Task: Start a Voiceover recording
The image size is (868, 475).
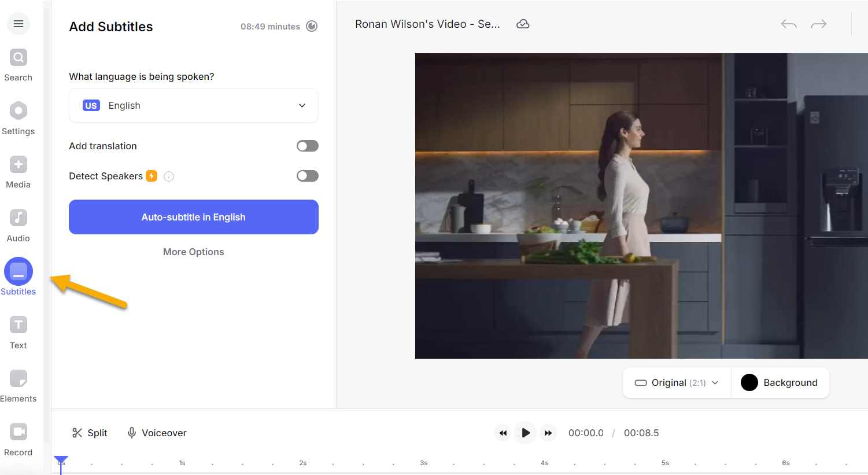Action: click(x=157, y=433)
